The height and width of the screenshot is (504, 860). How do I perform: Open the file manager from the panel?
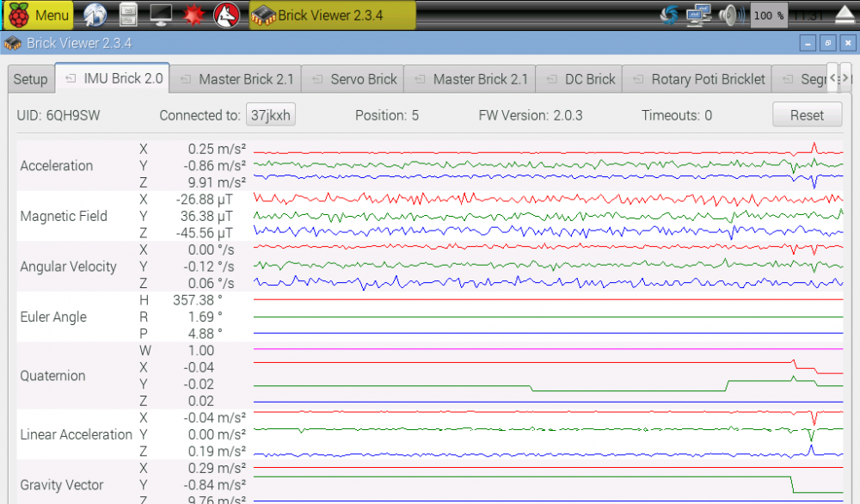point(127,15)
